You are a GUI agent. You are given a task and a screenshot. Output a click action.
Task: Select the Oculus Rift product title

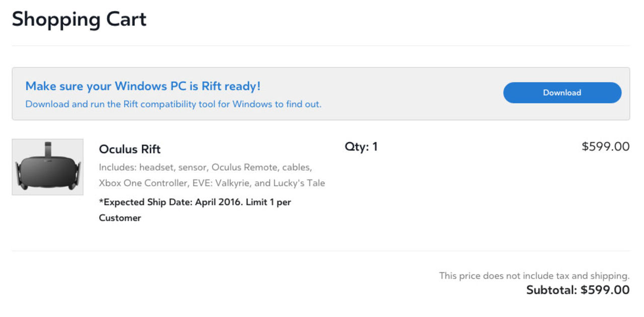130,149
